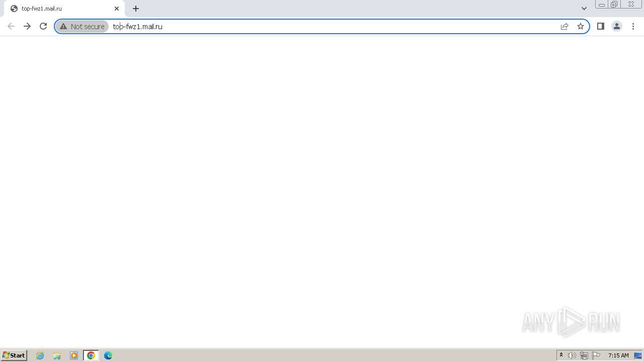Click the 7:15 AM taskbar clock
This screenshot has width=644, height=362.
click(x=618, y=355)
